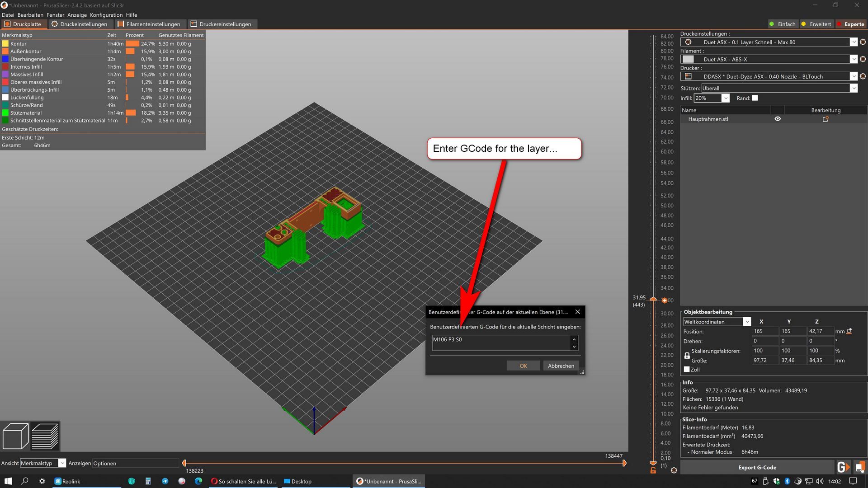Select Experte mode

coord(850,24)
